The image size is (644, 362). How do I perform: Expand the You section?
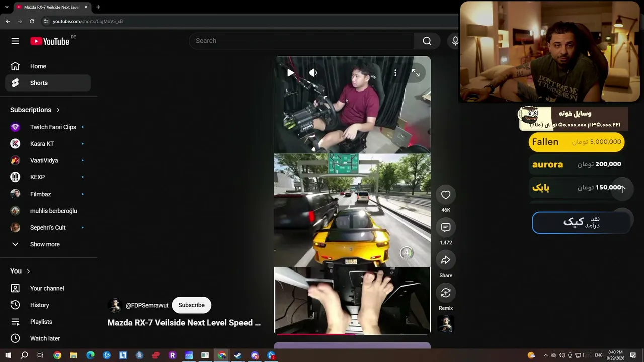[x=20, y=271]
